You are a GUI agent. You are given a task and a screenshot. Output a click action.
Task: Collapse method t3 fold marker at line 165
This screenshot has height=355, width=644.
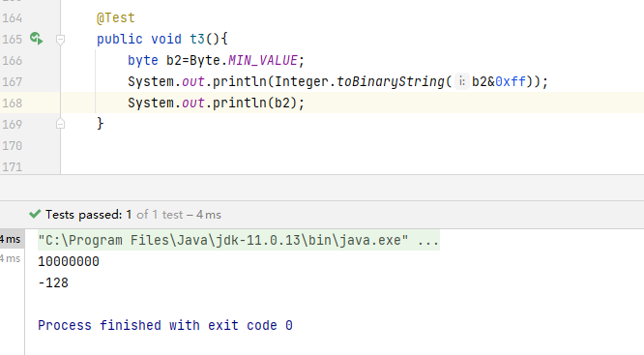pyautogui.click(x=60, y=40)
